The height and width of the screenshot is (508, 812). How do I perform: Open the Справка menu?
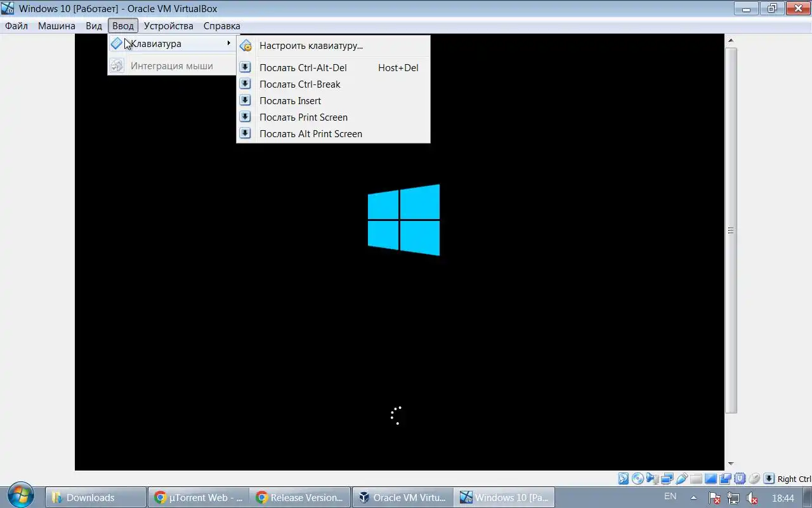pyautogui.click(x=221, y=26)
